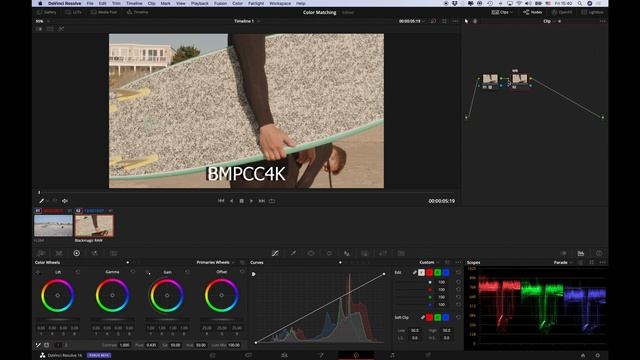Adjust the viewer playhead scrubber bar
640x360 pixels.
coord(246,192)
